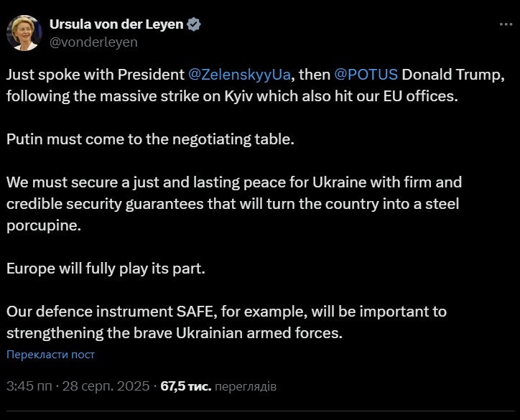Image resolution: width=520 pixels, height=420 pixels.
Task: Open the @vonderleyen handle link
Action: point(93,42)
